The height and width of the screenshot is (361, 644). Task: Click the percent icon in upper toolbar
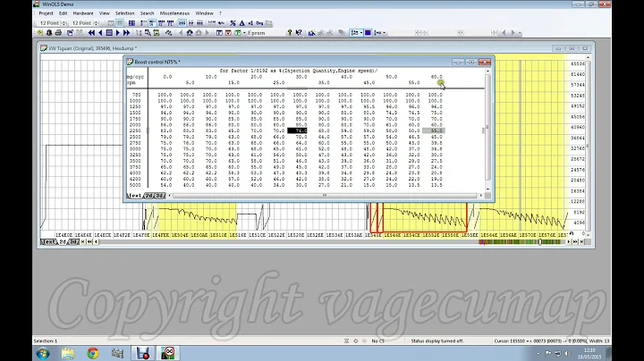coord(233,23)
